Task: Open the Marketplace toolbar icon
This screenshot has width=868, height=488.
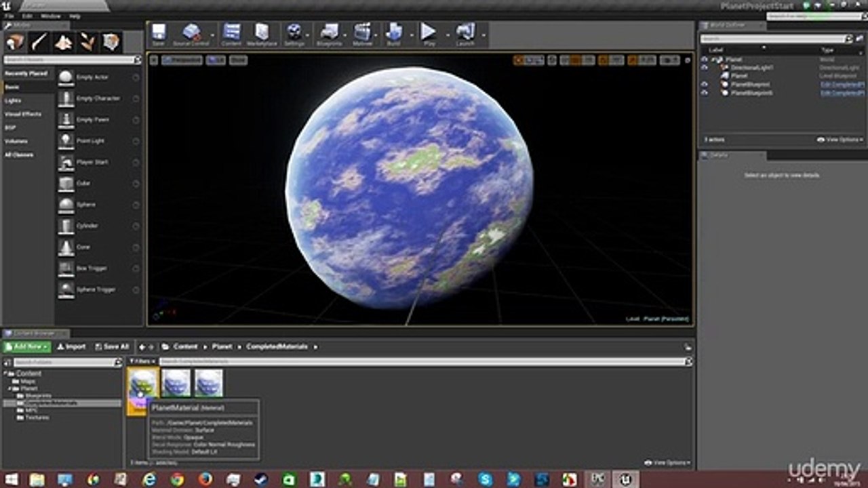Action: pos(262,34)
